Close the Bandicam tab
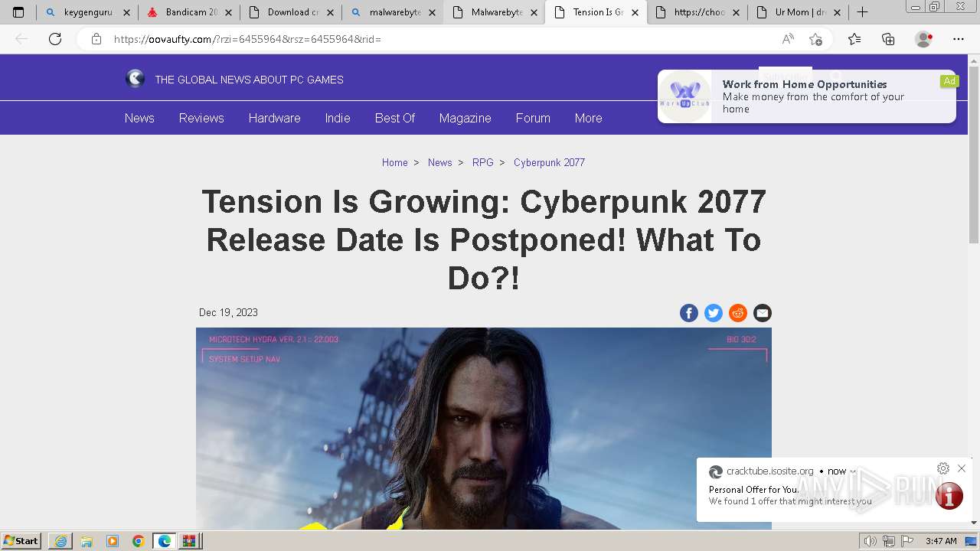980x551 pixels. click(229, 12)
